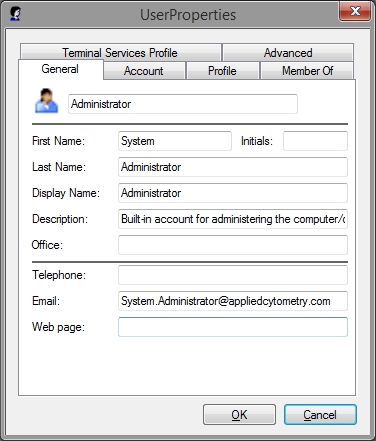Click the 'Description:' label
376x441 pixels.
point(60,219)
